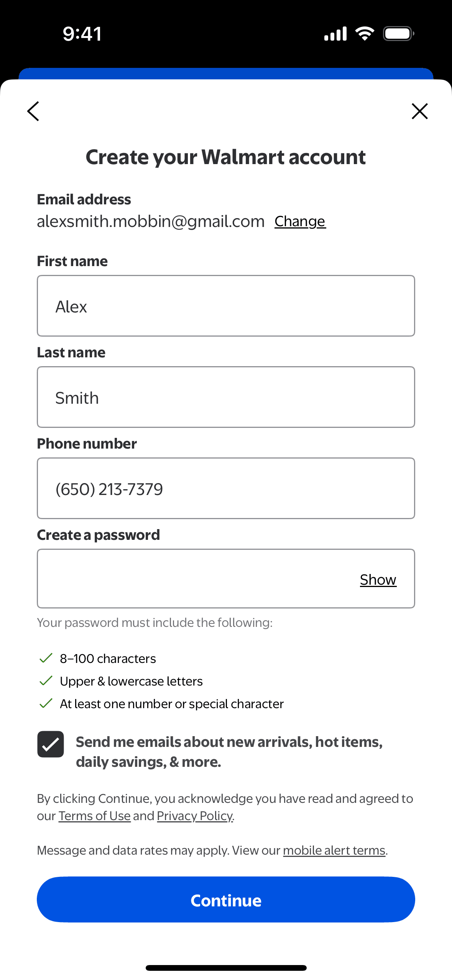Tap the Wi-Fi status icon
452x980 pixels.
tap(365, 34)
